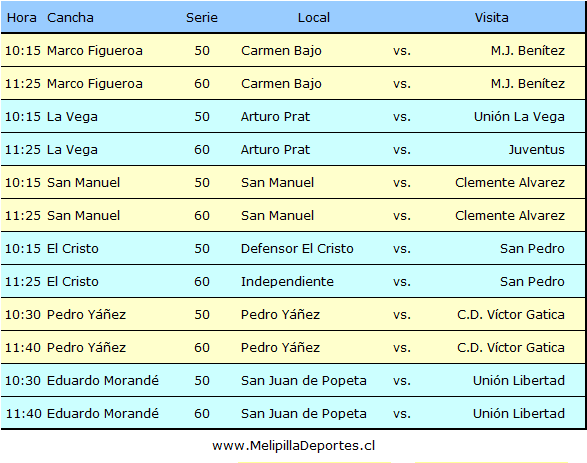
Task: Open the www.MelipillaDeportes.cl link
Action: tap(294, 445)
